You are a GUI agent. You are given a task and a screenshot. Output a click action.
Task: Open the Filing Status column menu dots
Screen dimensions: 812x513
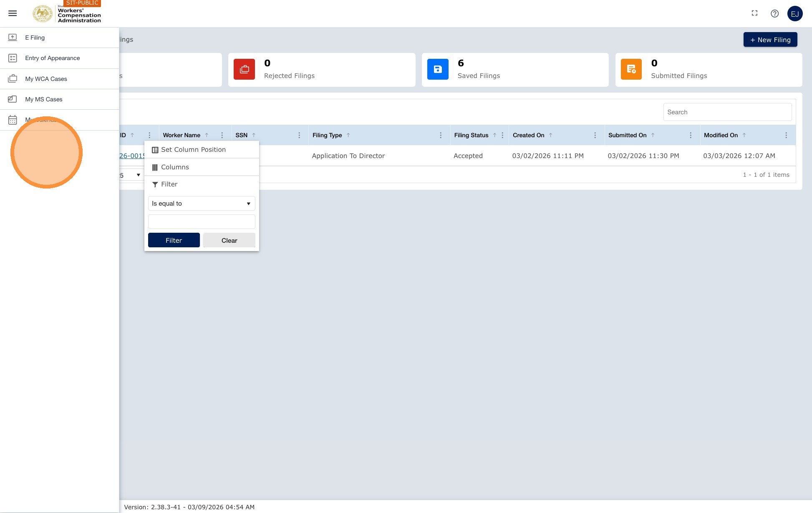tap(502, 135)
